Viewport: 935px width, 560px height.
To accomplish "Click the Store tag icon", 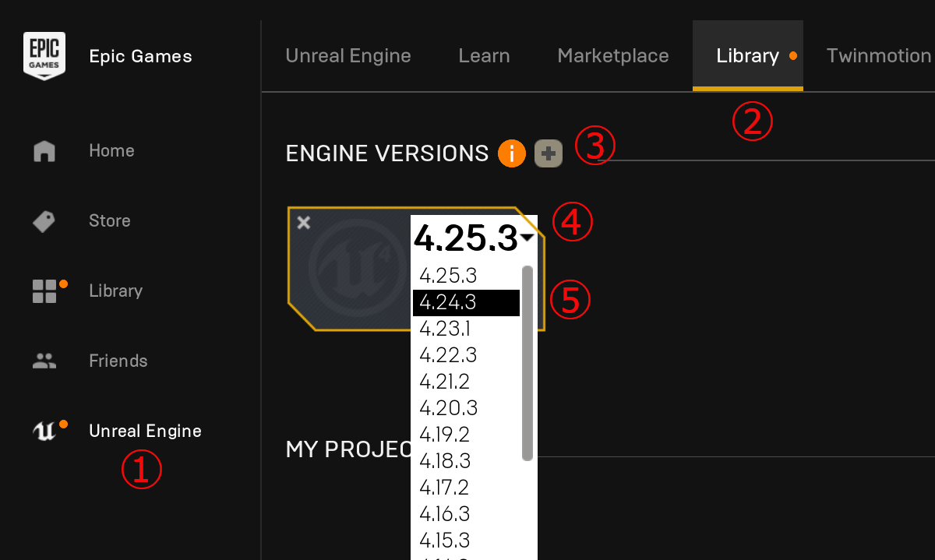I will click(44, 221).
